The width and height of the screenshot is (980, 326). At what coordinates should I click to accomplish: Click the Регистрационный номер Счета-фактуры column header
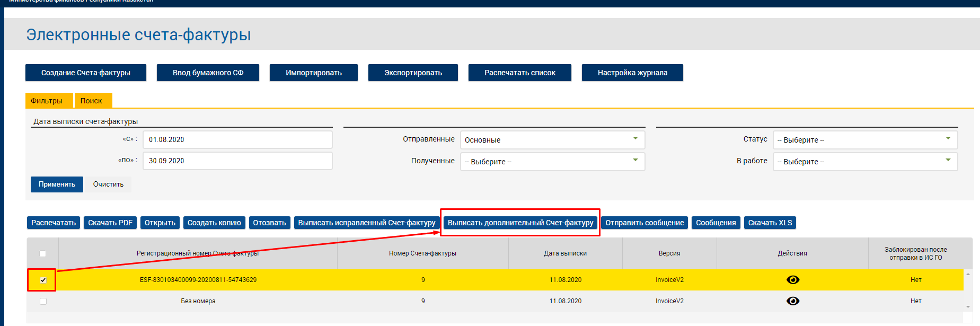coord(198,253)
